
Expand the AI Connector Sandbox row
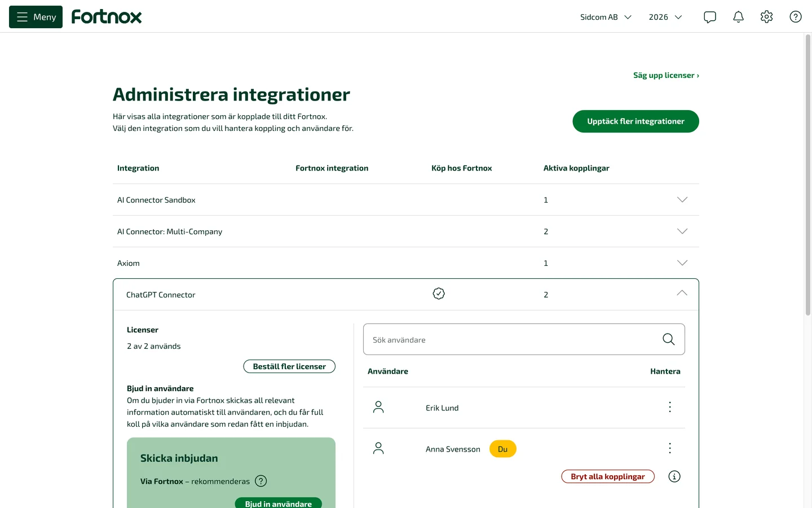(682, 200)
